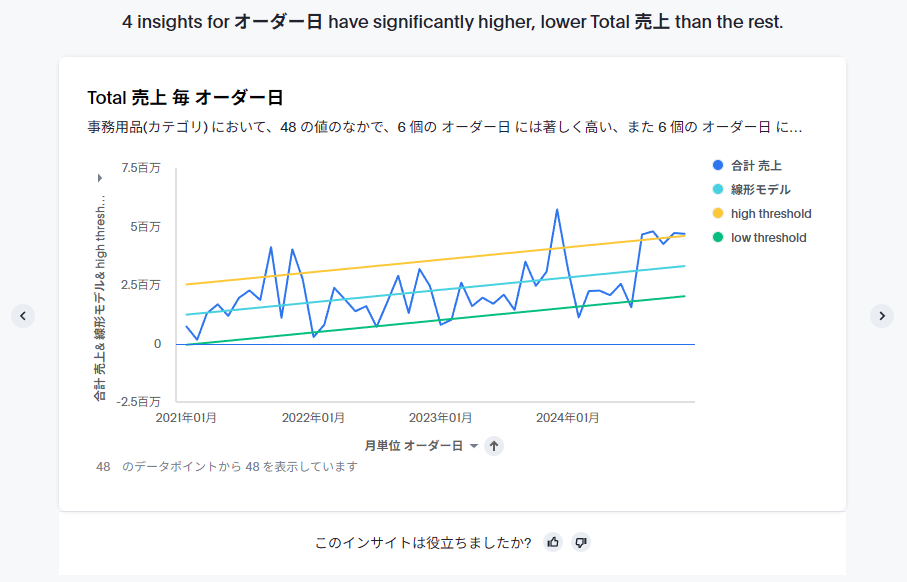Mark insight unhelpful with thumbs down
Image resolution: width=907 pixels, height=582 pixels.
coord(581,542)
